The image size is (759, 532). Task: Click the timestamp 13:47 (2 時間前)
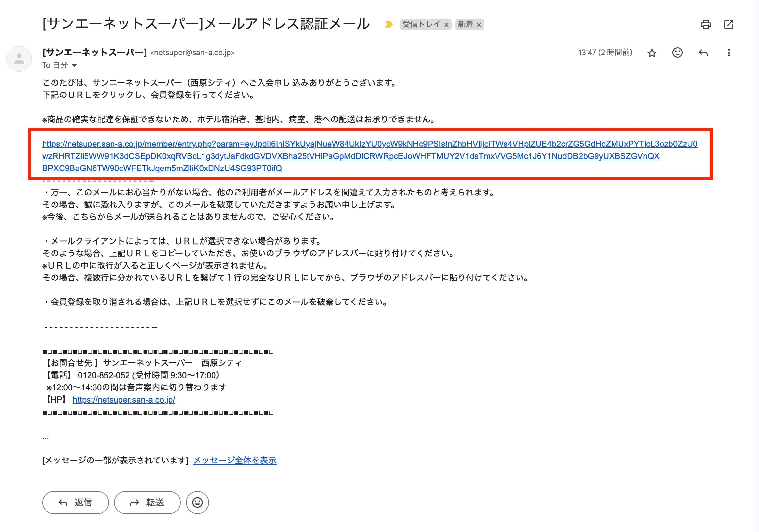pyautogui.click(x=605, y=53)
